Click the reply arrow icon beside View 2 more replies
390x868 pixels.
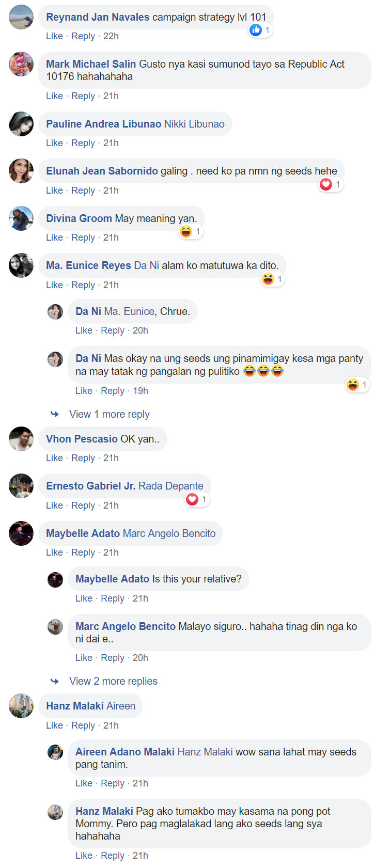pyautogui.click(x=55, y=681)
